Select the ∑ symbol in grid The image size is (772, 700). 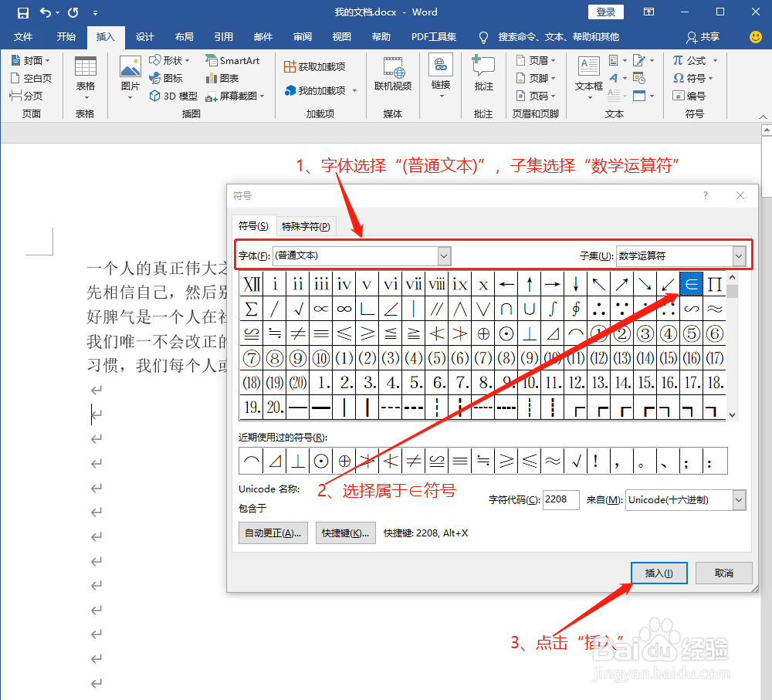click(x=252, y=309)
